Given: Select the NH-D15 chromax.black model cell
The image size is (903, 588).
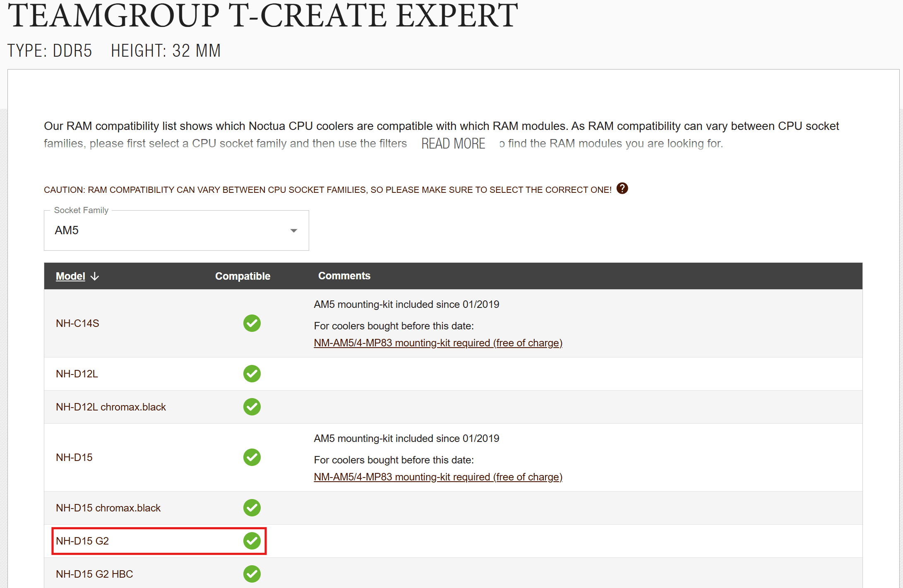Looking at the screenshot, I should [108, 508].
